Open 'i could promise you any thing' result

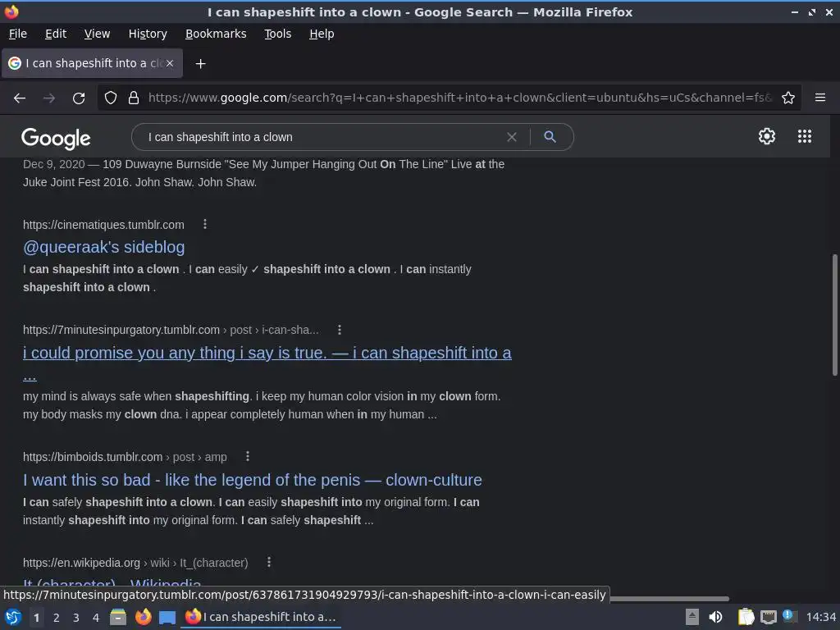click(267, 353)
